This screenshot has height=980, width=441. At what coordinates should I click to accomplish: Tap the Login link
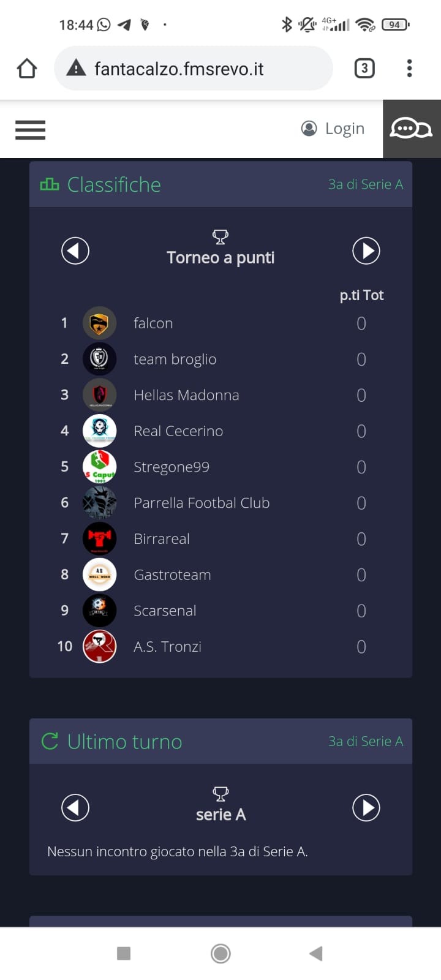click(x=333, y=129)
